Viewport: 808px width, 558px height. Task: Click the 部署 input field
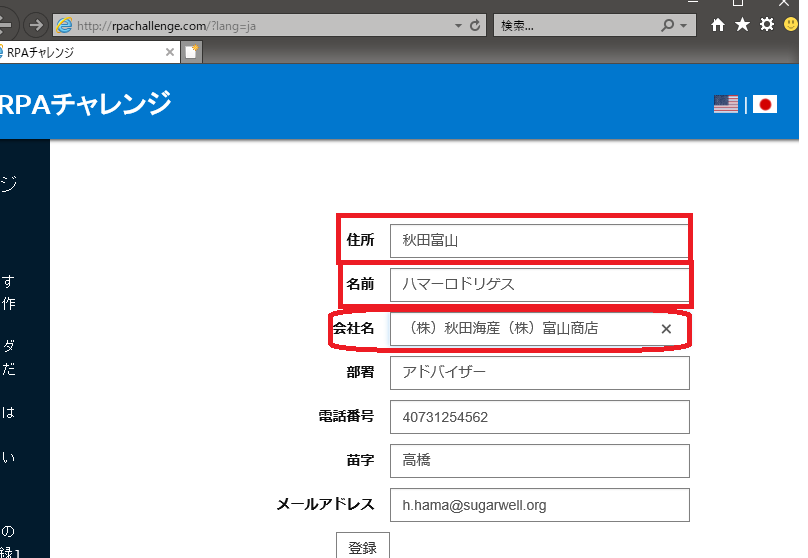(540, 373)
